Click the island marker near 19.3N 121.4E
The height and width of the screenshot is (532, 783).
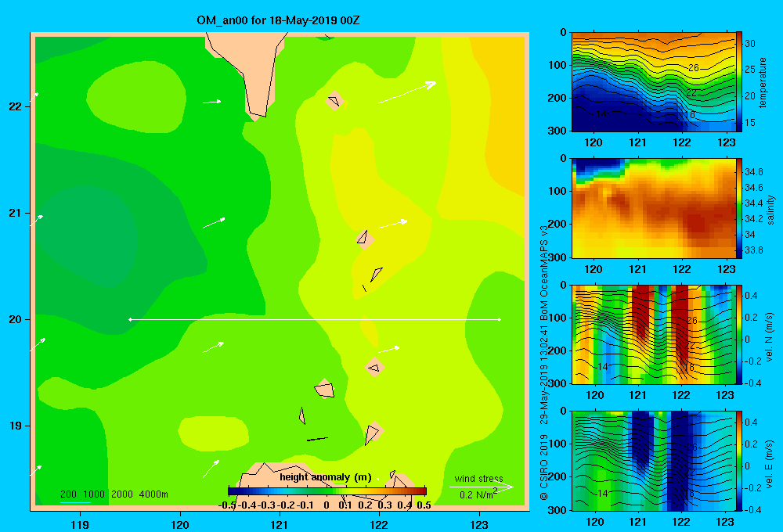coord(325,389)
